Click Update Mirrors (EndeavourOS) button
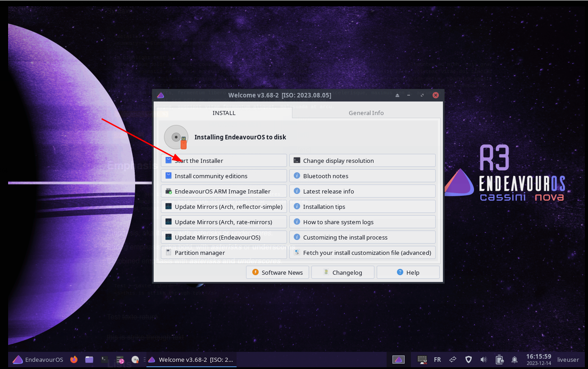This screenshot has width=588, height=369. tap(223, 237)
